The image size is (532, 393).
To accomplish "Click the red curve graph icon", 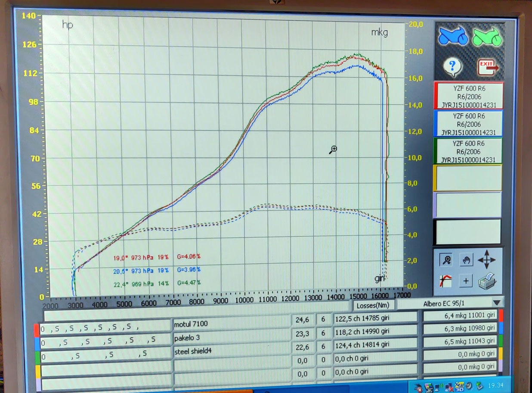I will point(445,281).
